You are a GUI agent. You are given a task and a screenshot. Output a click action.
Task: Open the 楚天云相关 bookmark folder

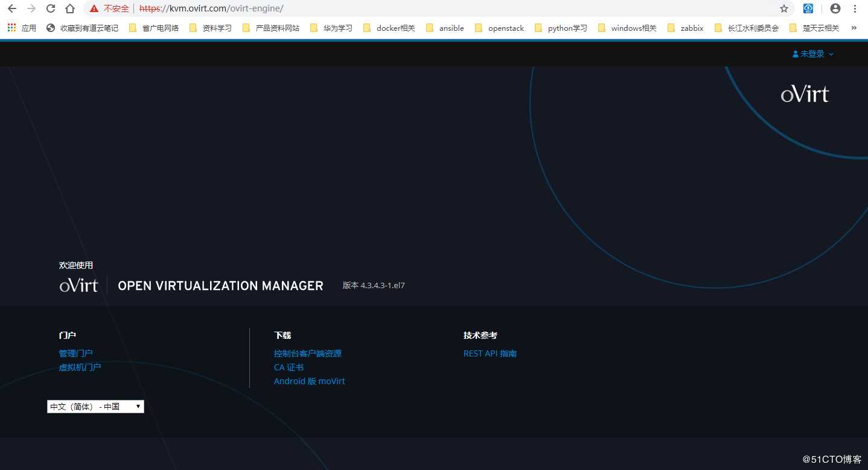tap(814, 28)
